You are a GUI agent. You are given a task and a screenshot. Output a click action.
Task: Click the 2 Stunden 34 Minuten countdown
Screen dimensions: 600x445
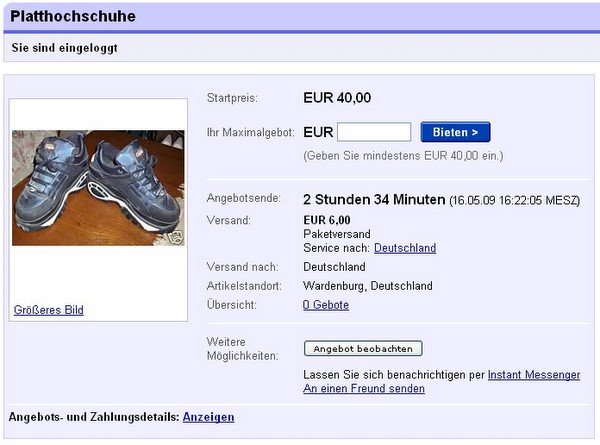pyautogui.click(x=374, y=199)
